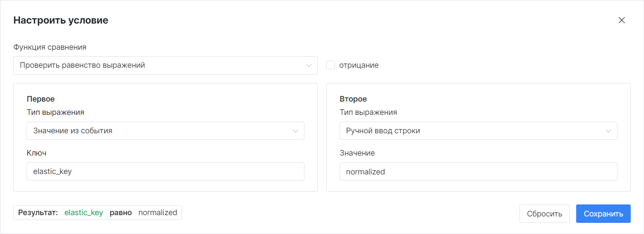644x234 pixels.
Task: Click the Настроить условие dialog title
Action: pyautogui.click(x=61, y=20)
